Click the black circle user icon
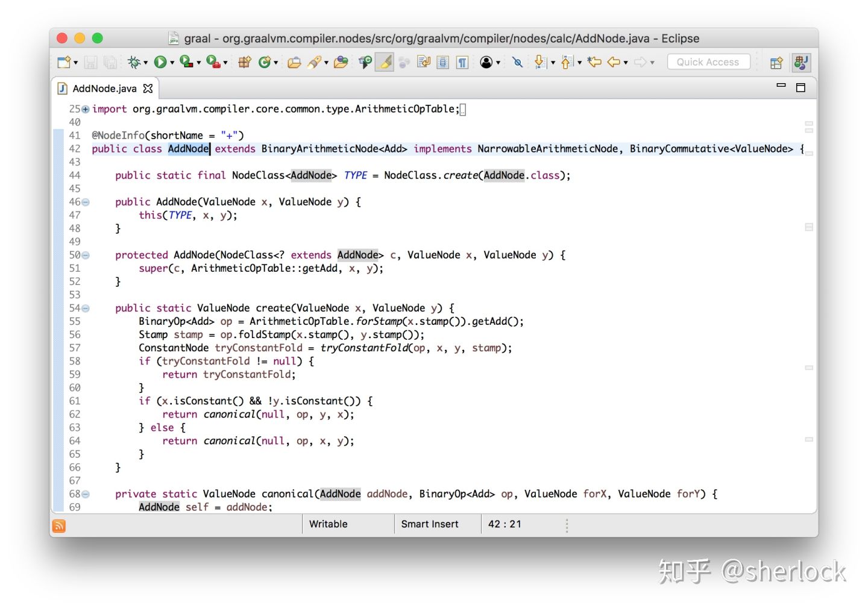Screen dimensions: 868x608 click(x=486, y=62)
